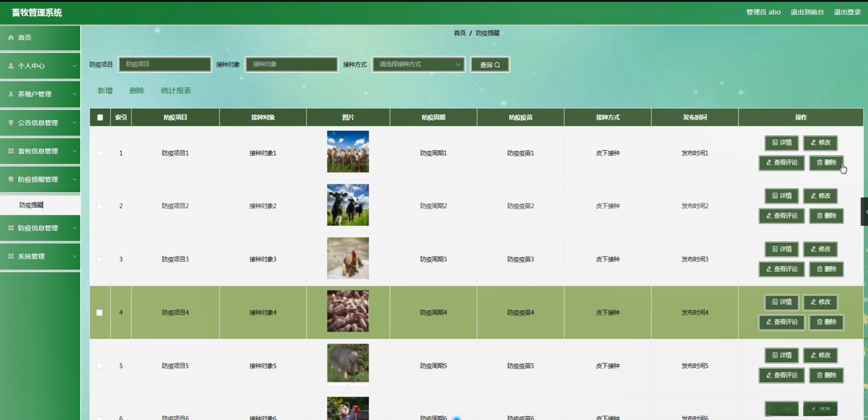
Task: Go to 首页 in the sidebar
Action: coord(40,38)
